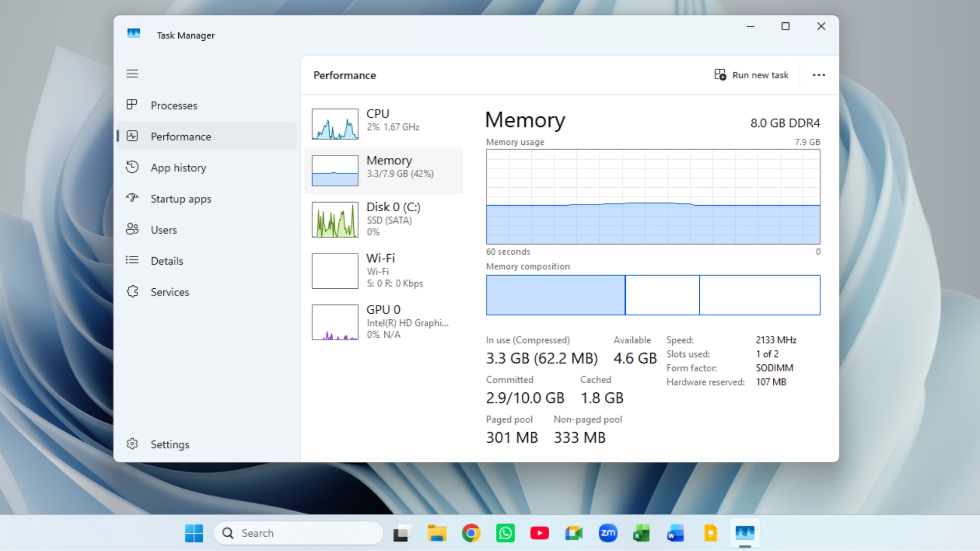Open the Windows Start menu
980x551 pixels.
[194, 533]
